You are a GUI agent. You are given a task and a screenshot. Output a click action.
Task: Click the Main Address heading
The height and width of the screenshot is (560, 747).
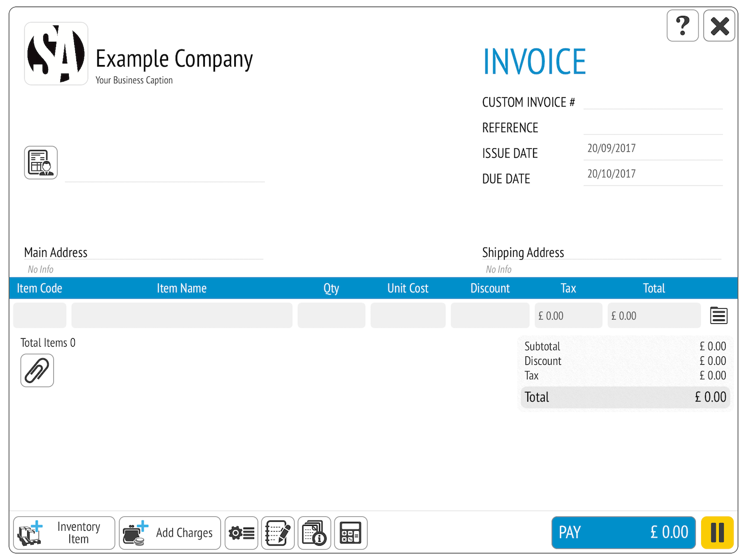coord(55,252)
